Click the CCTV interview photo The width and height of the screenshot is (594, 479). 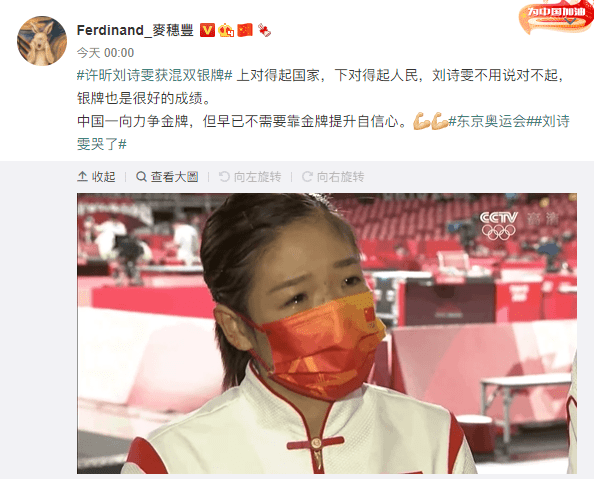(327, 333)
